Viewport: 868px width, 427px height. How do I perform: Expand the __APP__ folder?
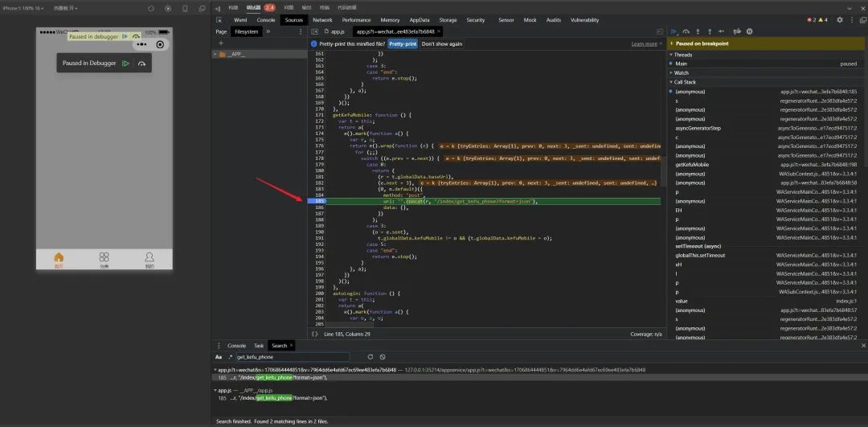pyautogui.click(x=215, y=54)
